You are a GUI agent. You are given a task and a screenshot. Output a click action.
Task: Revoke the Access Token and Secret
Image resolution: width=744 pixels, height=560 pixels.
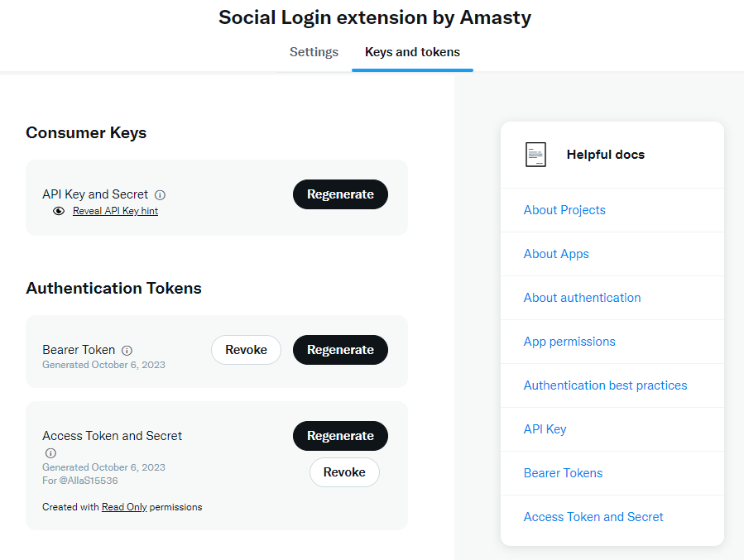344,472
